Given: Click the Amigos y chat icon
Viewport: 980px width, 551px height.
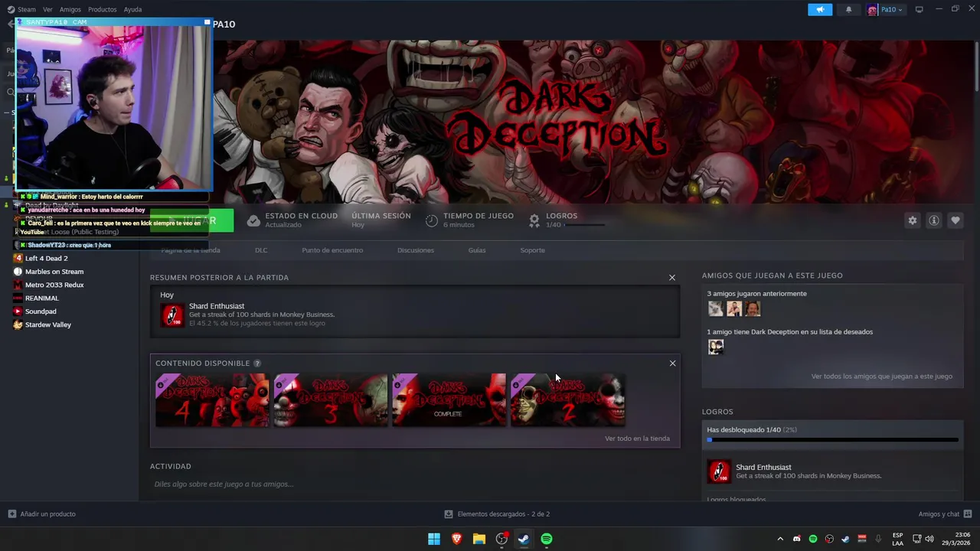Looking at the screenshot, I should tap(968, 514).
